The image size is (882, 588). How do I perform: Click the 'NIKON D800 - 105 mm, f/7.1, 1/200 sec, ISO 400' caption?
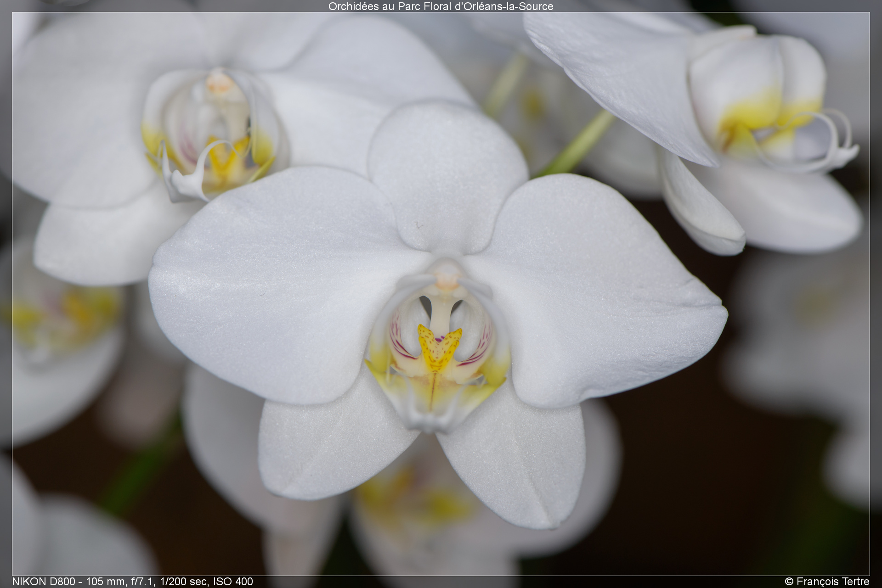click(132, 582)
